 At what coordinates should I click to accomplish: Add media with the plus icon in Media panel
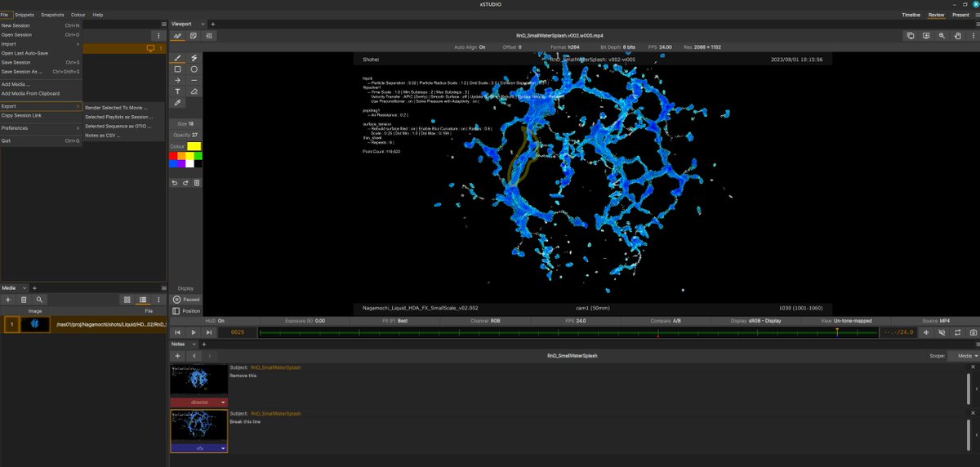8,300
